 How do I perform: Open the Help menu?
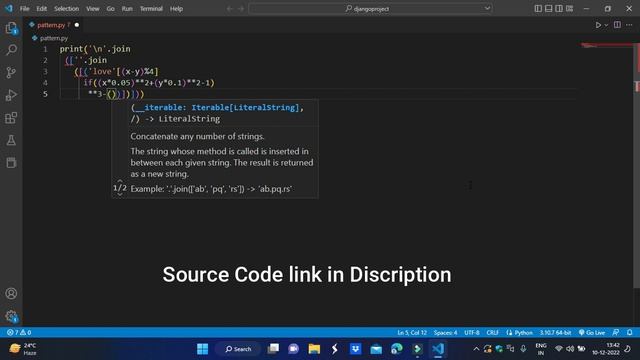tap(176, 9)
